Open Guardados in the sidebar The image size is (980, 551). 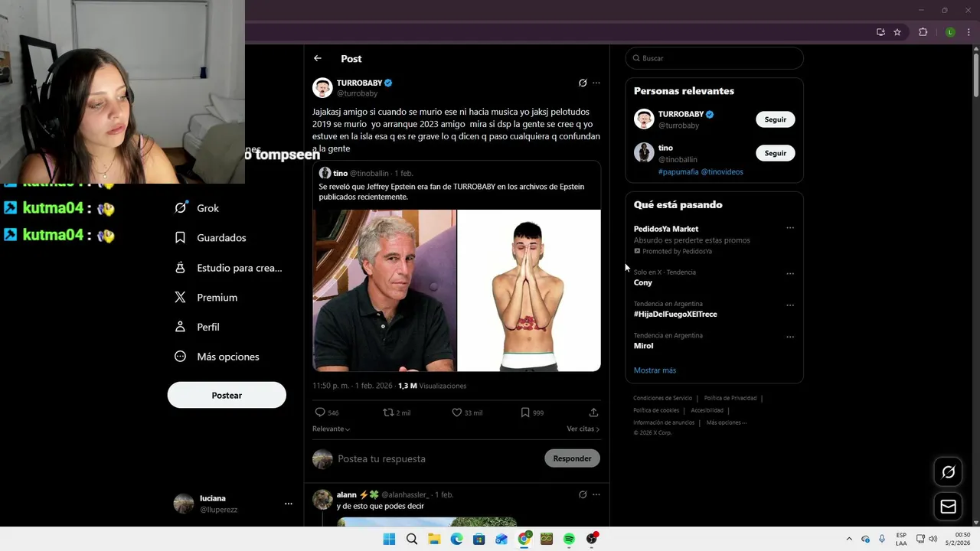(x=211, y=238)
